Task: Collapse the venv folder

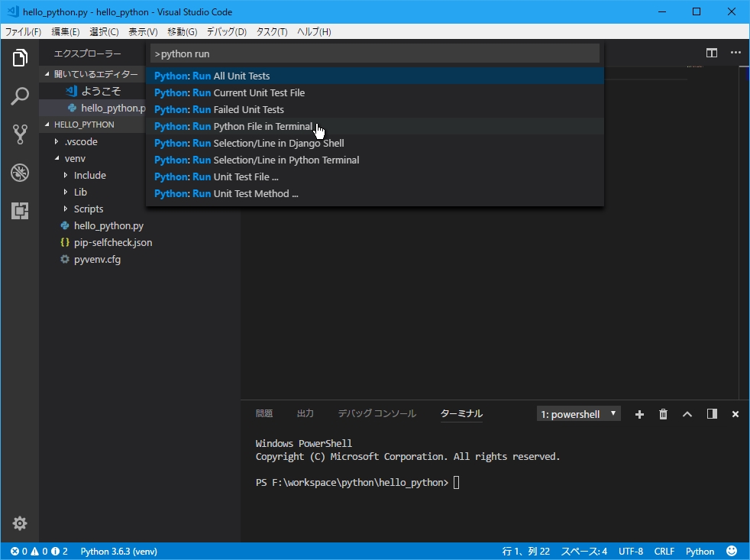Action: pyautogui.click(x=57, y=158)
